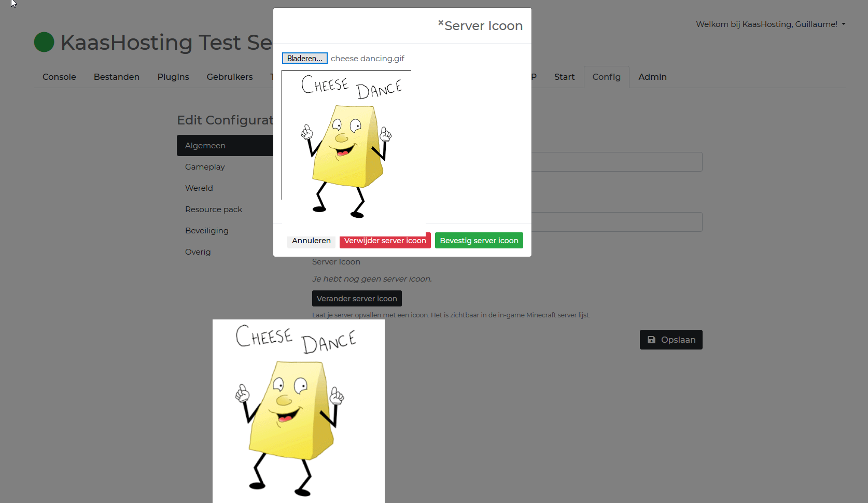The width and height of the screenshot is (868, 503).
Task: Open the Console tab
Action: [x=59, y=77]
